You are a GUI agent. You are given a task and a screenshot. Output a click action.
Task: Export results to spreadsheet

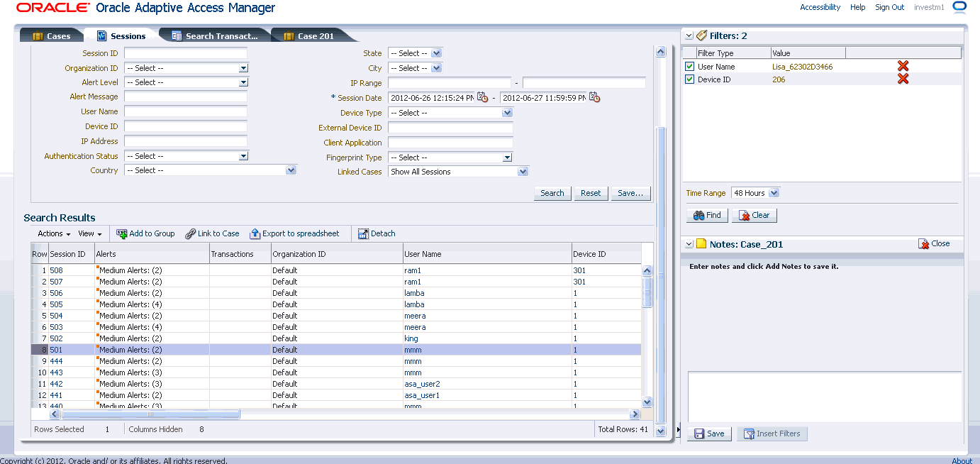point(295,233)
